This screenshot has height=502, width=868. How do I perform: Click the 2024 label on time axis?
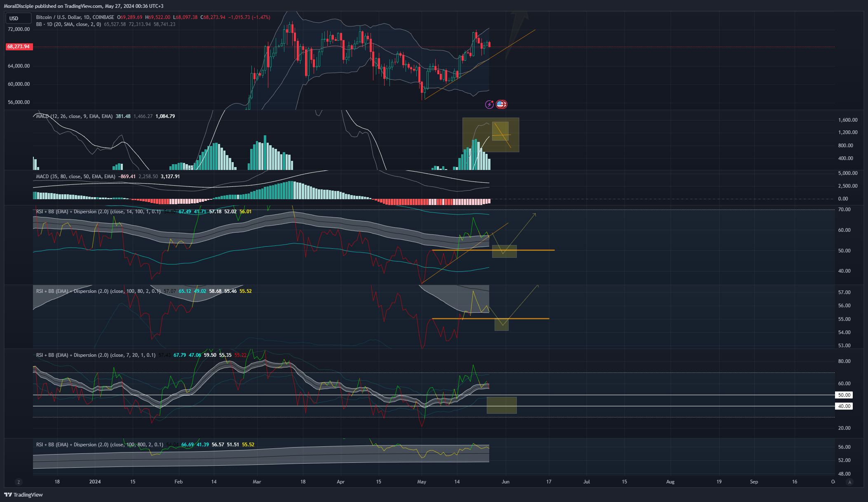95,482
